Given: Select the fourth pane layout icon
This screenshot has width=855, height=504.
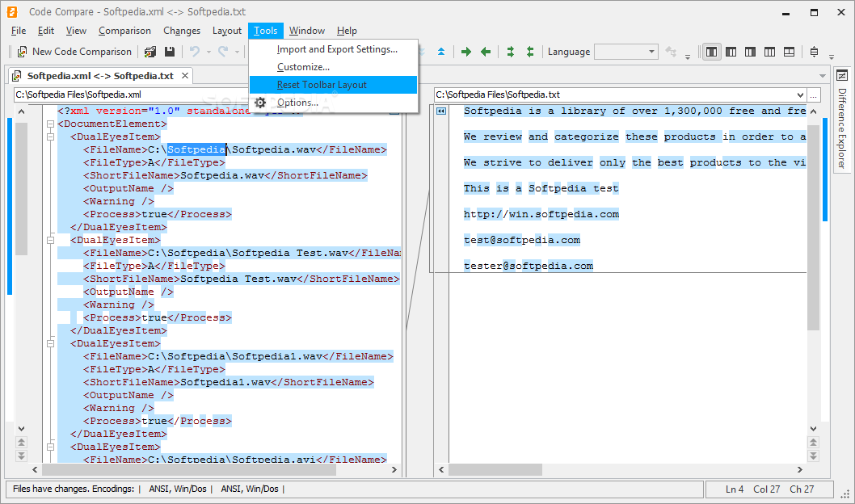Looking at the screenshot, I should click(770, 52).
